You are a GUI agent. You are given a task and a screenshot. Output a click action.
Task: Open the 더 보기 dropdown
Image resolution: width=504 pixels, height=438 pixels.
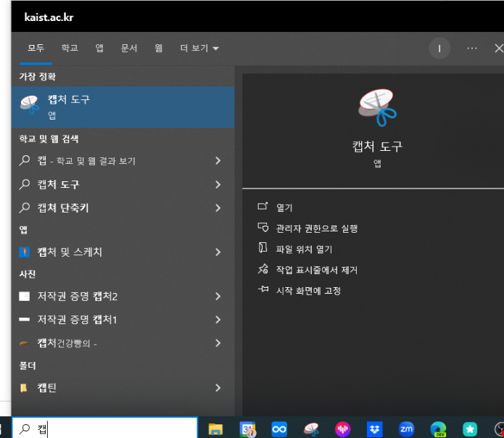[x=199, y=48]
